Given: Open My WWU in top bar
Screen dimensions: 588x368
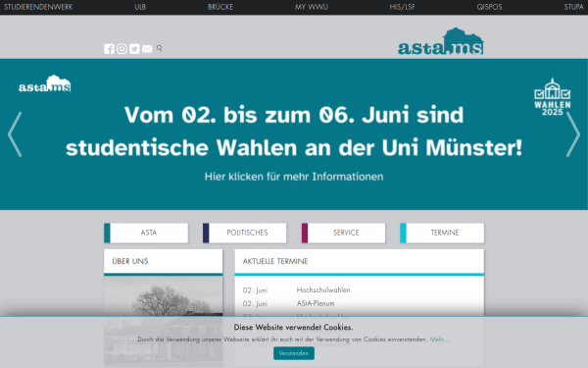Looking at the screenshot, I should (312, 7).
